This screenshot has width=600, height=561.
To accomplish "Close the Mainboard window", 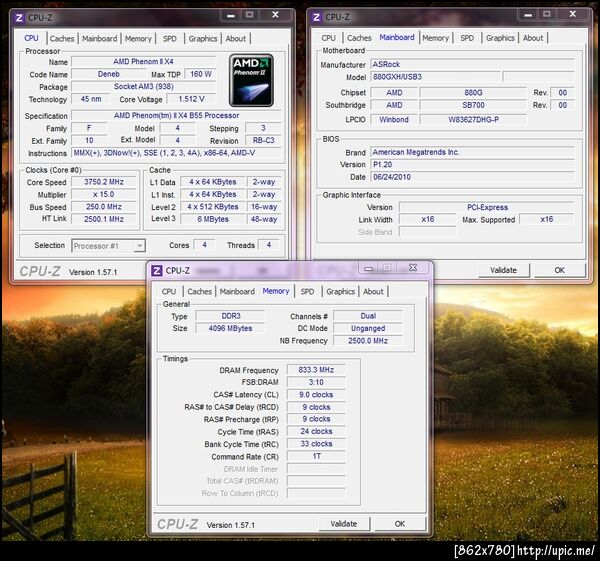I will [572, 14].
